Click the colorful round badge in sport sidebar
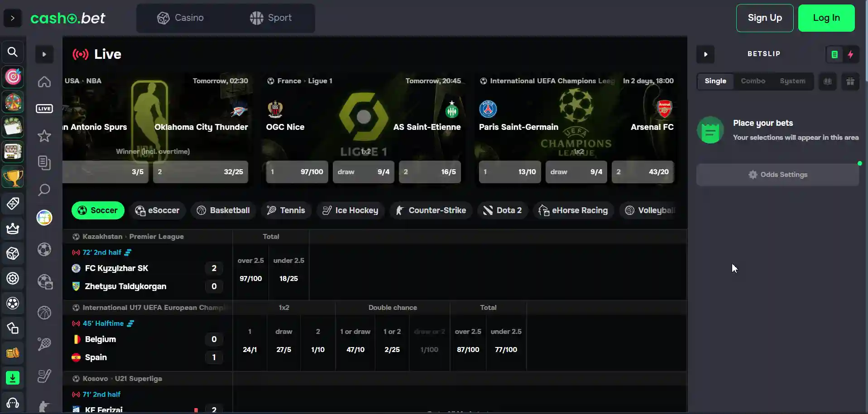The image size is (868, 414). click(x=44, y=218)
